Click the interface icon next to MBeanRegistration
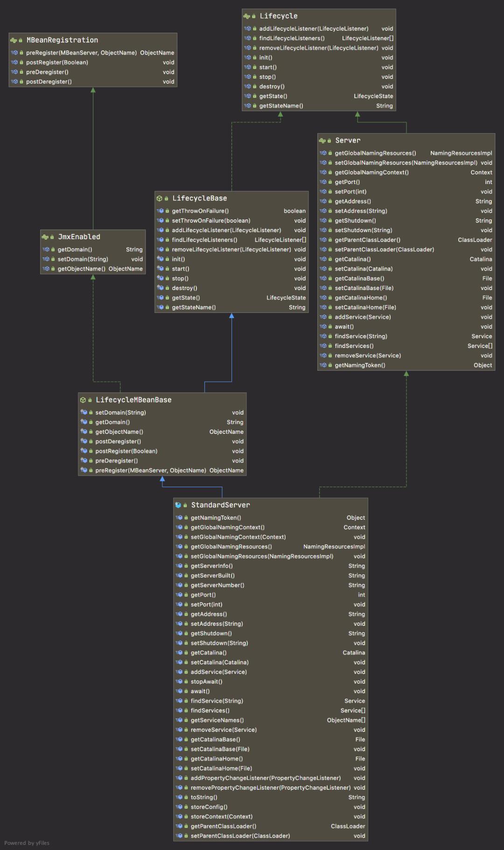This screenshot has height=850, width=504. pos(14,41)
